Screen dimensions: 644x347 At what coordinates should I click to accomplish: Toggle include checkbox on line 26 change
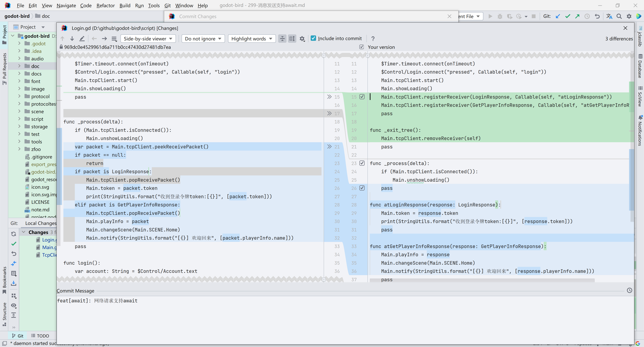(x=362, y=188)
